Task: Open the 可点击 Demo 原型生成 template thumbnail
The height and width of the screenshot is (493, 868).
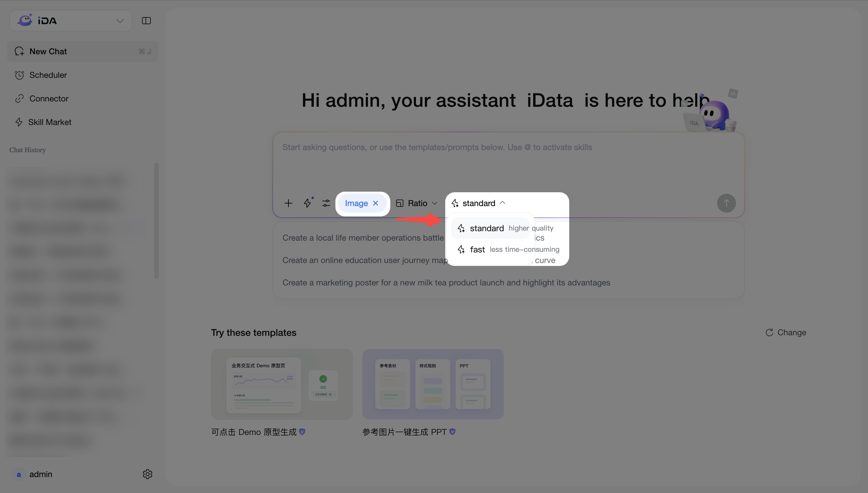Action: [282, 384]
